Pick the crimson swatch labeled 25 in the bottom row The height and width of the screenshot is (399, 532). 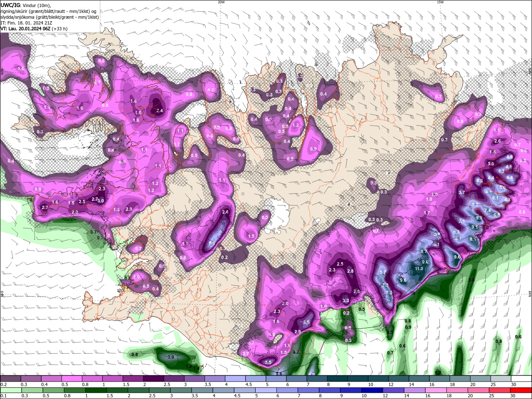pos(500,390)
